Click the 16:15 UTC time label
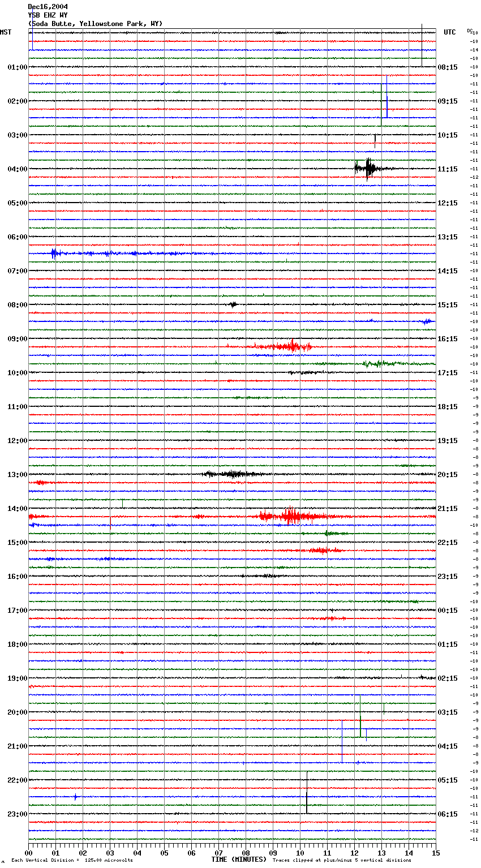This screenshot has height=868, width=481. click(x=448, y=339)
